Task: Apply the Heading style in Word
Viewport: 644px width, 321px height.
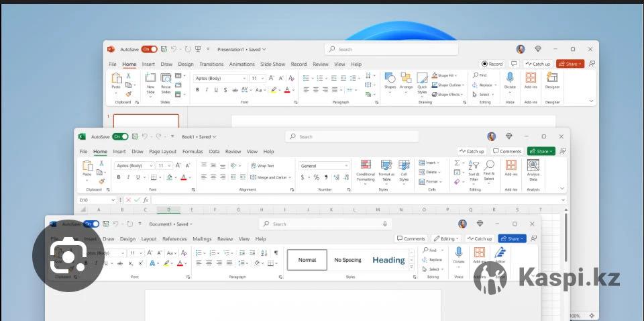Action: click(x=388, y=260)
